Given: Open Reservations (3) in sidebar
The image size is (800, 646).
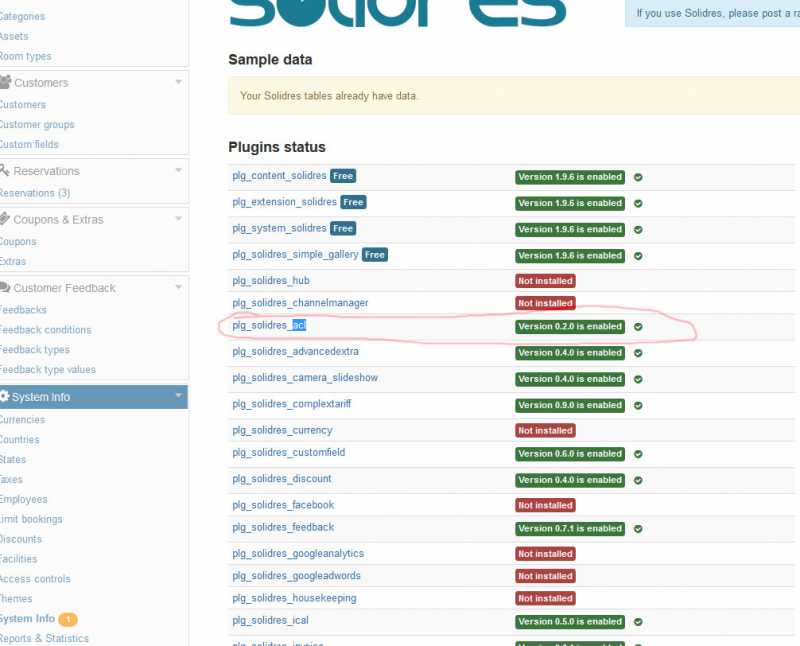Looking at the screenshot, I should [35, 193].
